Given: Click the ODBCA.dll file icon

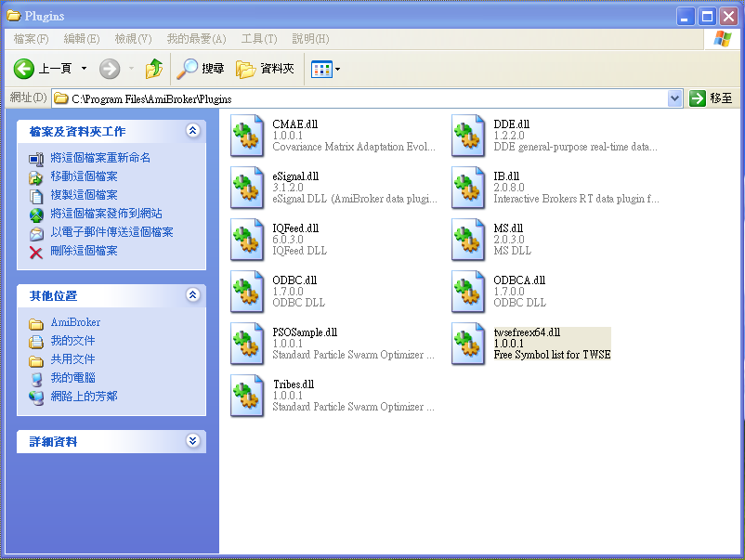Looking at the screenshot, I should pyautogui.click(x=468, y=292).
